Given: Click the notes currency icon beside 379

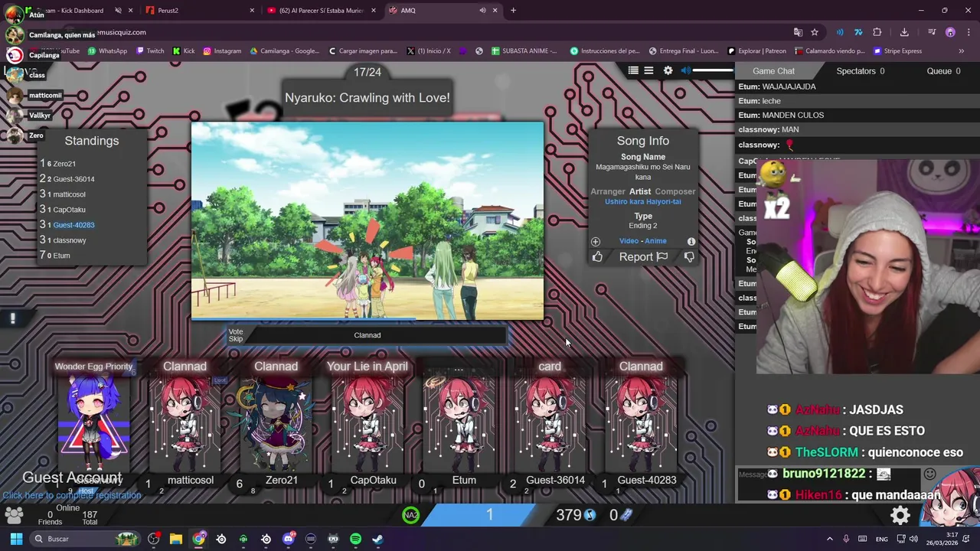Looking at the screenshot, I should pos(590,515).
